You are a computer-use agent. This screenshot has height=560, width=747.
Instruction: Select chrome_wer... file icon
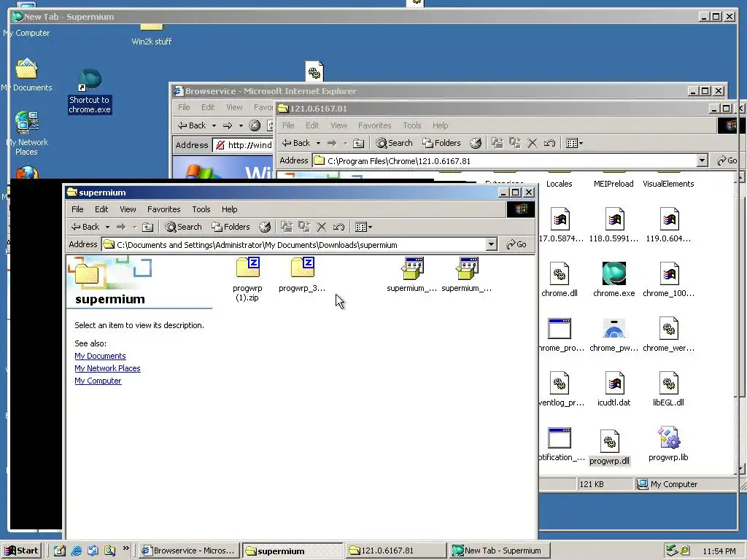(668, 334)
